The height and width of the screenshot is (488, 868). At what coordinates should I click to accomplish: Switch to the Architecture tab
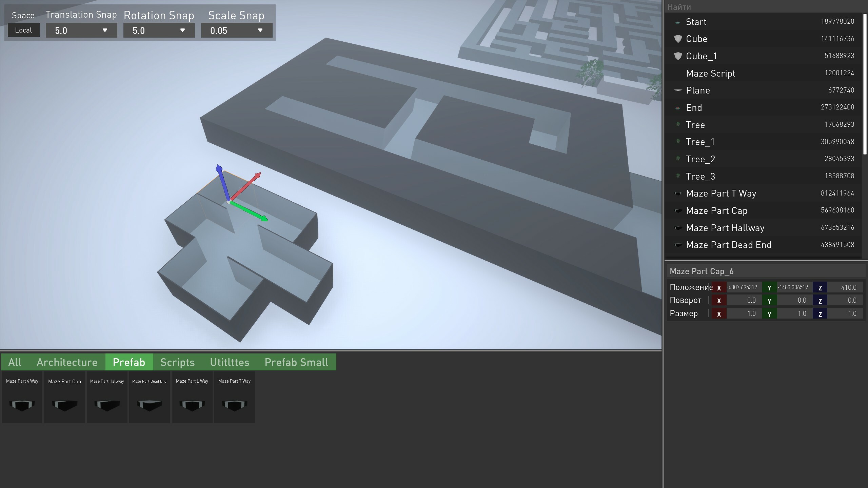coord(67,362)
